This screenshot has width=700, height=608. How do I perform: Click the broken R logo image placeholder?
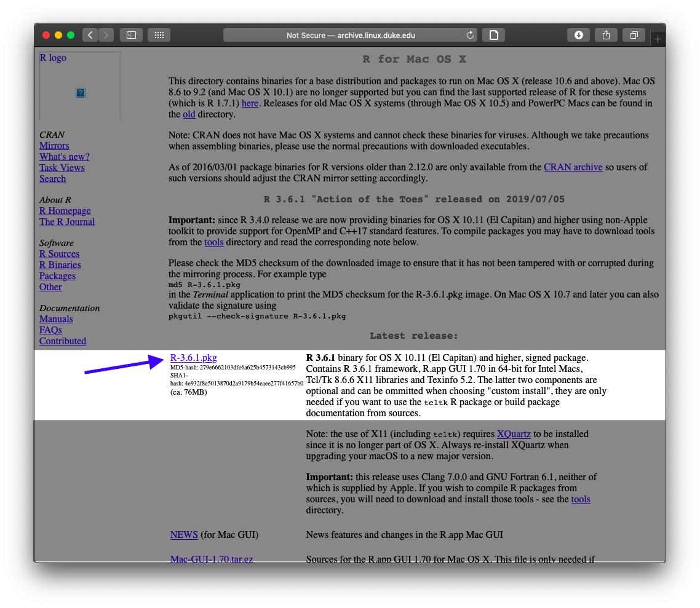pyautogui.click(x=81, y=93)
